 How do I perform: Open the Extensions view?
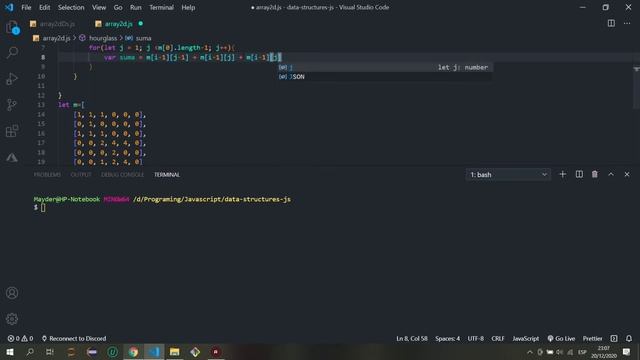point(12,131)
